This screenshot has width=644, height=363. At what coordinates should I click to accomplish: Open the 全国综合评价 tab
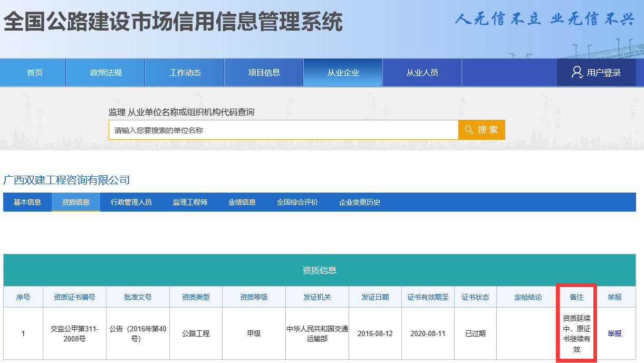click(x=297, y=202)
